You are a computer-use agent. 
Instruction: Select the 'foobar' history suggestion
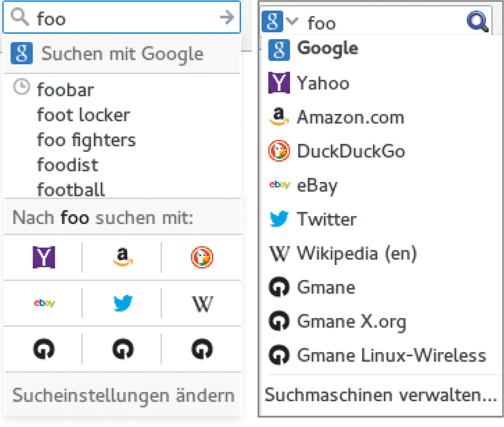click(65, 90)
